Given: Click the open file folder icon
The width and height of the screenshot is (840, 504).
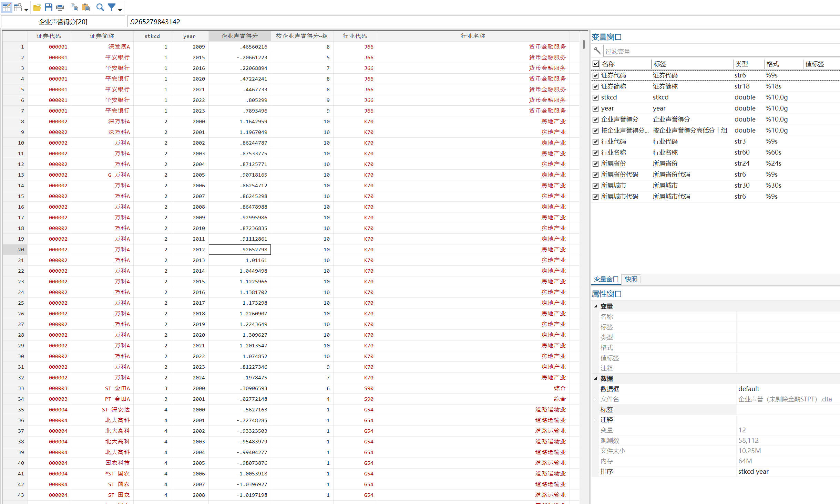Looking at the screenshot, I should pyautogui.click(x=37, y=7).
